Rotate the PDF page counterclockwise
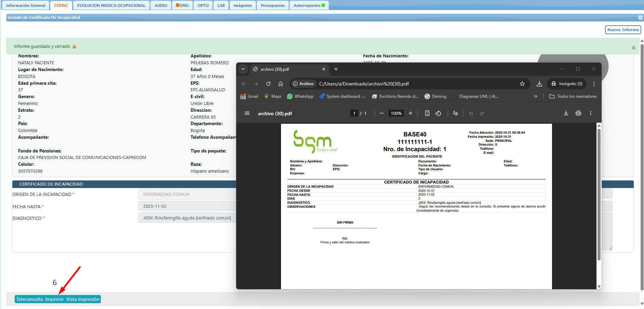Image resolution: width=644 pixels, height=309 pixels. pyautogui.click(x=438, y=113)
